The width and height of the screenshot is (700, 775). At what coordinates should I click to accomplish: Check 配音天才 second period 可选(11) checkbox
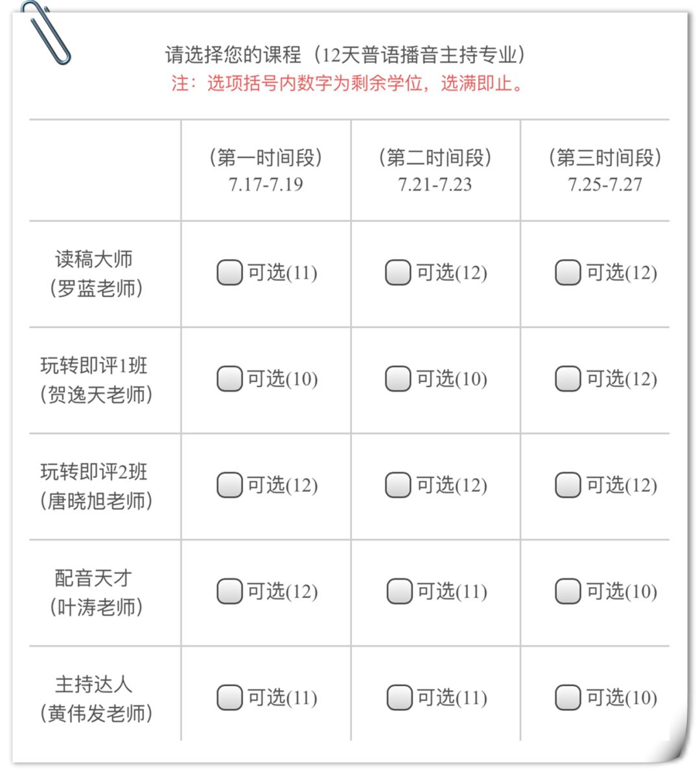click(399, 591)
